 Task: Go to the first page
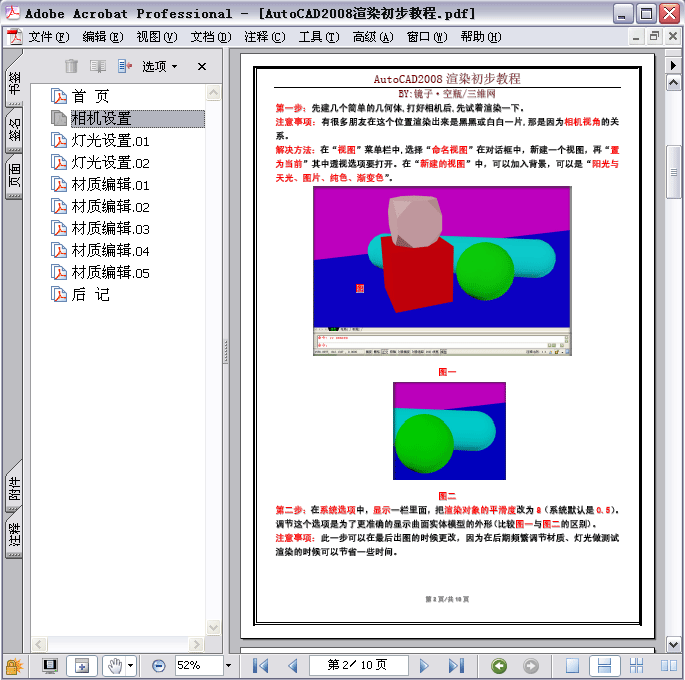click(261, 666)
